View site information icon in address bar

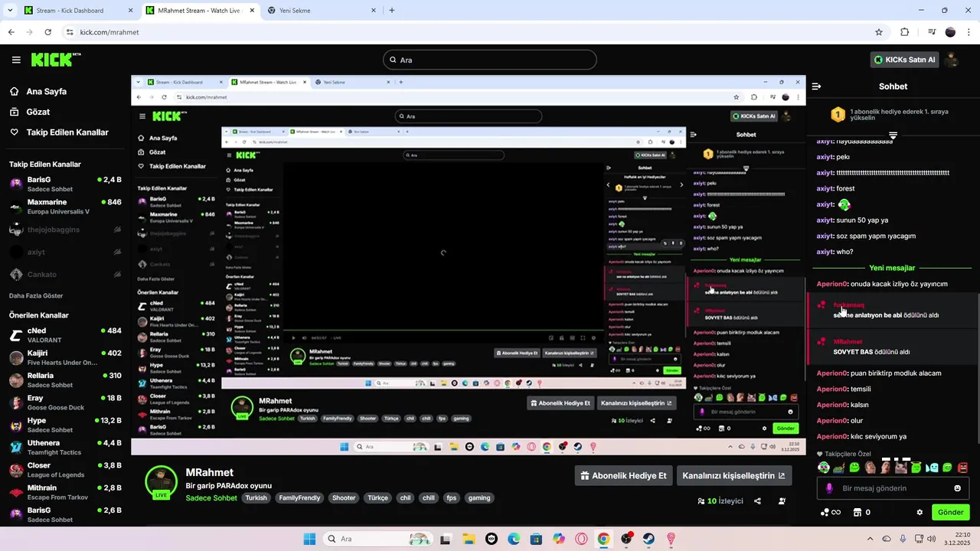click(x=70, y=32)
